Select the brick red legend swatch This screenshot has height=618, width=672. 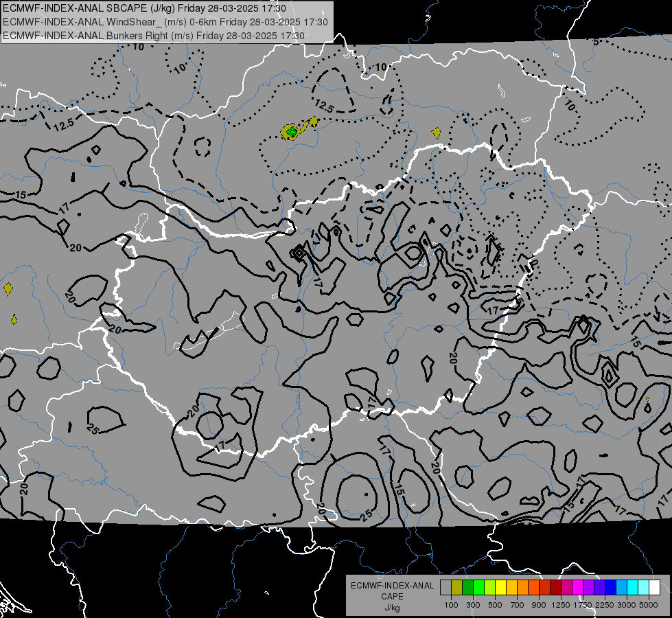(x=545, y=588)
